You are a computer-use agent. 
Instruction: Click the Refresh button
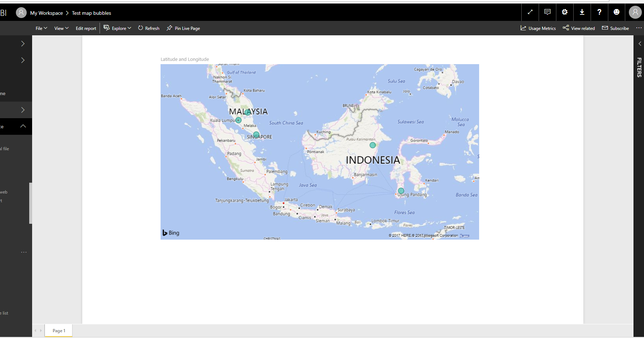[149, 28]
